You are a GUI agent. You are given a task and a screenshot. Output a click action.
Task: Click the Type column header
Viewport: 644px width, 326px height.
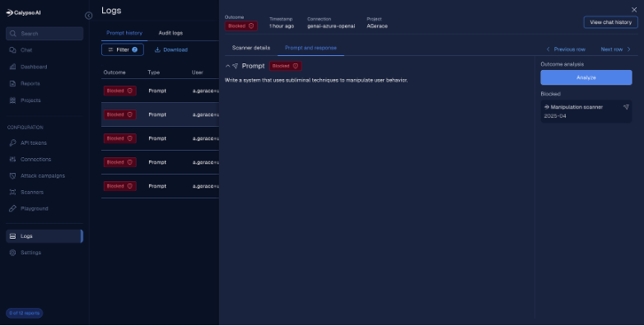154,72
